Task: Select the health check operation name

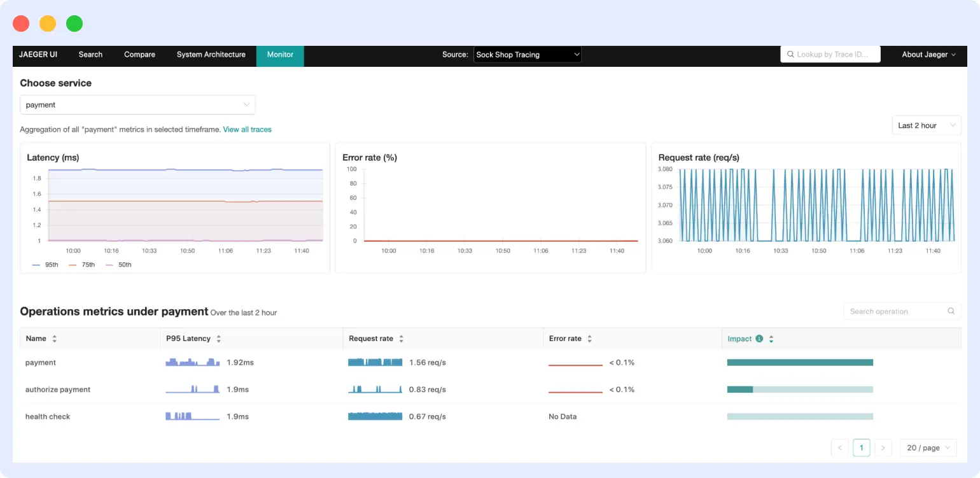Action: tap(48, 417)
